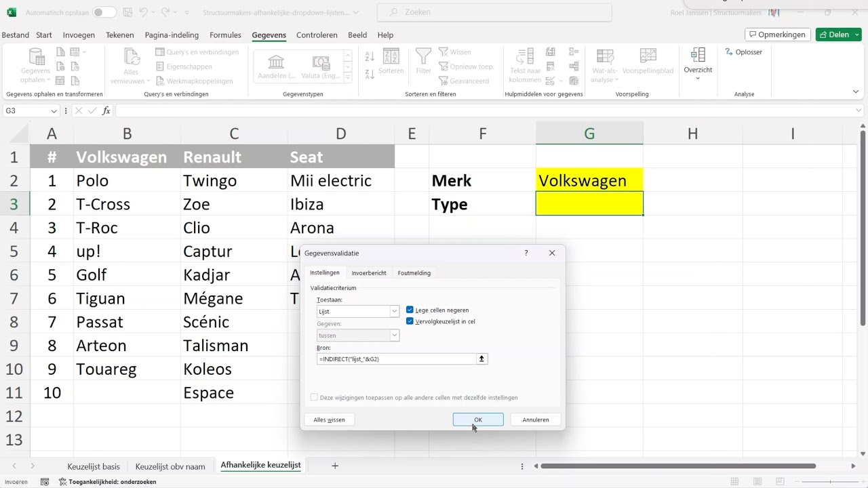
Task: Click the Bron source input field
Action: tap(396, 359)
